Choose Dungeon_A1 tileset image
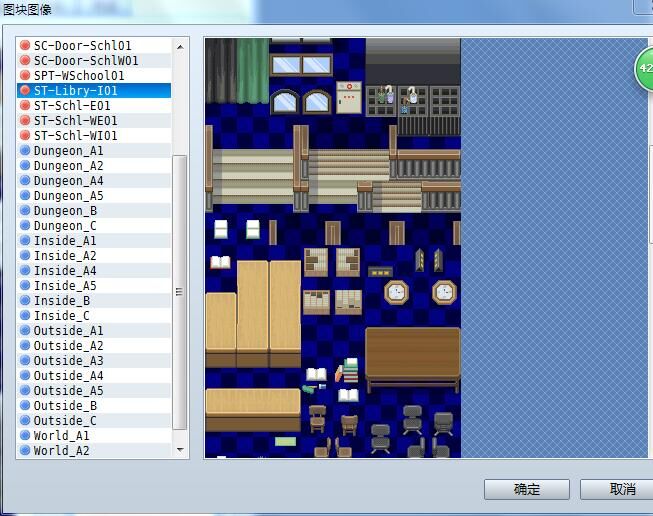The image size is (653, 516). (94, 150)
